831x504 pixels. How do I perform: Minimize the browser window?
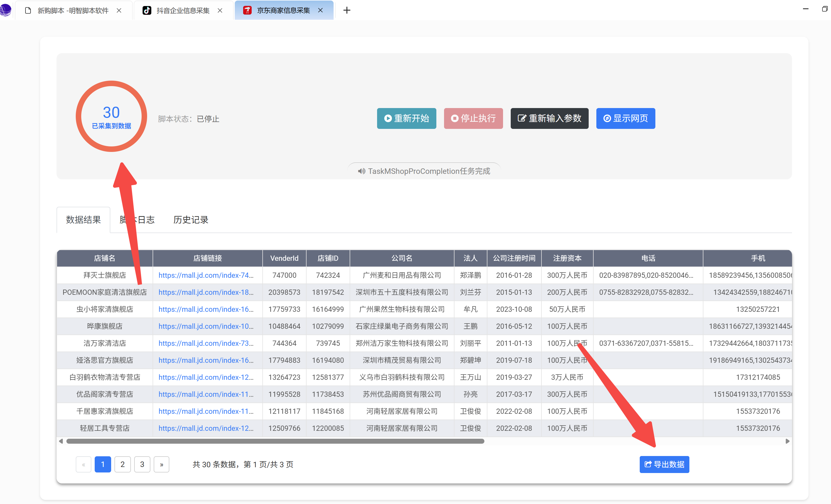click(x=806, y=9)
